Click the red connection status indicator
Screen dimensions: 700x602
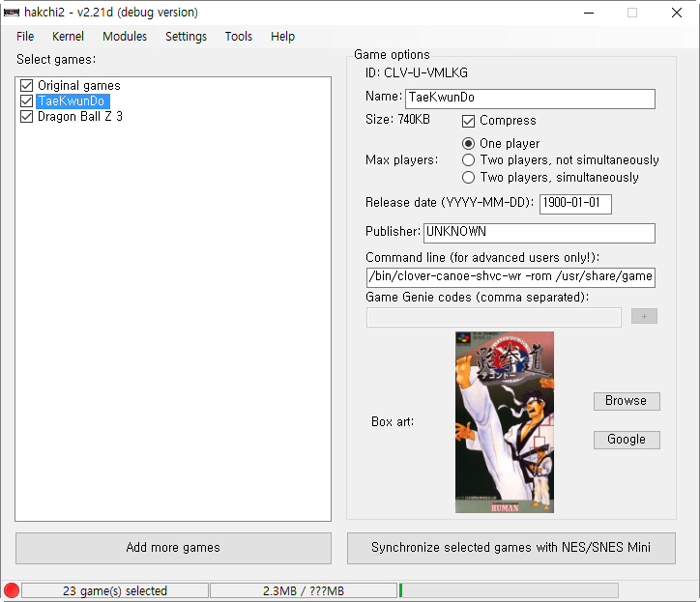click(x=12, y=590)
